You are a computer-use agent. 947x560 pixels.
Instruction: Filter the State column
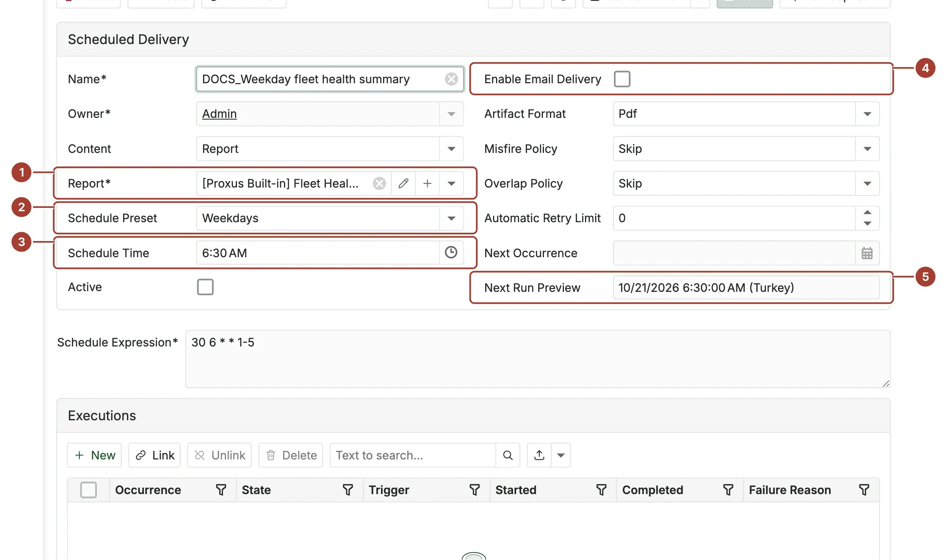click(348, 490)
